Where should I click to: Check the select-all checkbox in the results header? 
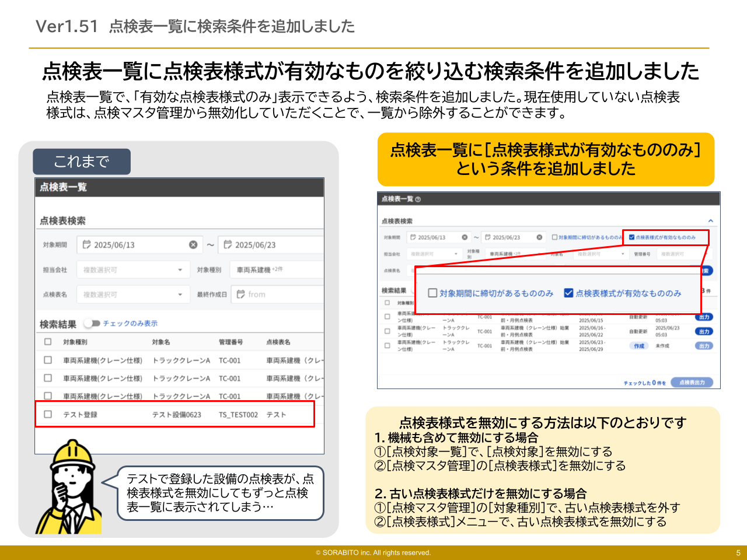coord(386,303)
